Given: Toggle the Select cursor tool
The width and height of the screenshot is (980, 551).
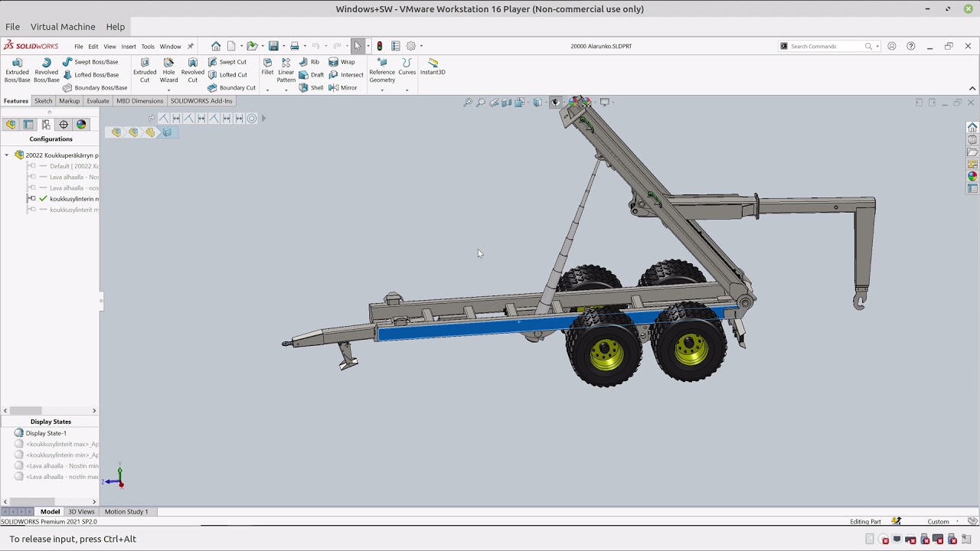Looking at the screenshot, I should point(358,46).
